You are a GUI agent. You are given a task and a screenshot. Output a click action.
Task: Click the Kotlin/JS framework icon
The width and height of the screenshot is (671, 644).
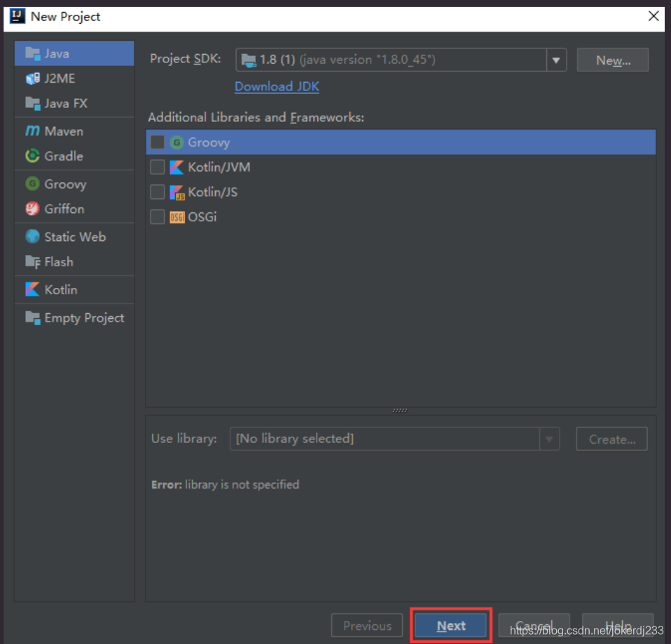[x=177, y=192]
